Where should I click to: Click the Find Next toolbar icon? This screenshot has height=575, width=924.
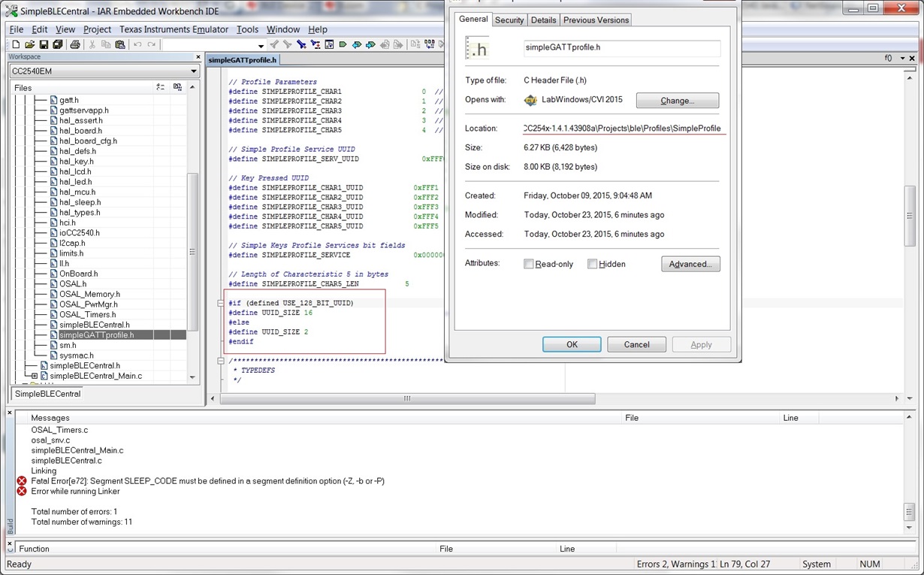(x=288, y=45)
